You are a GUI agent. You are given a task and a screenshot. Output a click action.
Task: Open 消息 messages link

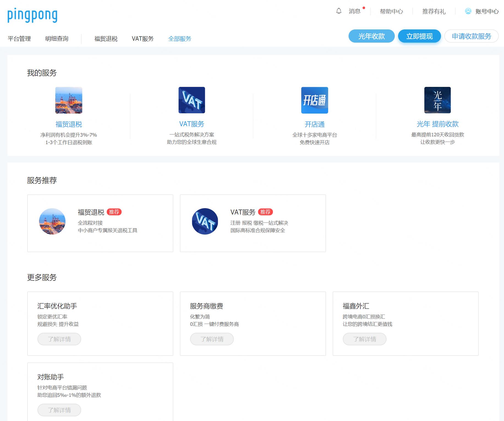click(355, 11)
